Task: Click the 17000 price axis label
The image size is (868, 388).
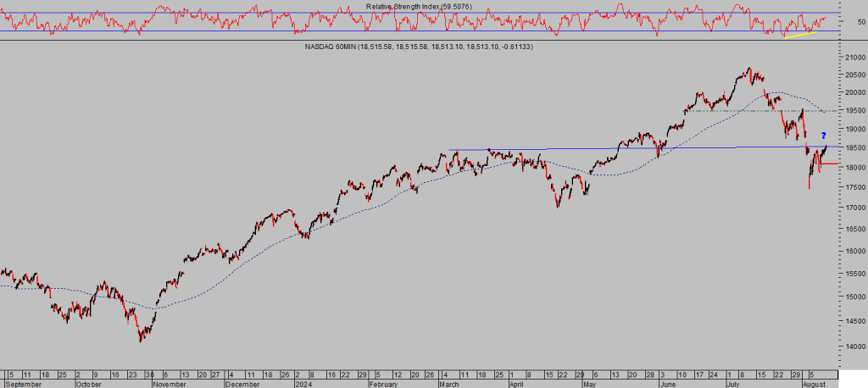Action: pyautogui.click(x=854, y=208)
